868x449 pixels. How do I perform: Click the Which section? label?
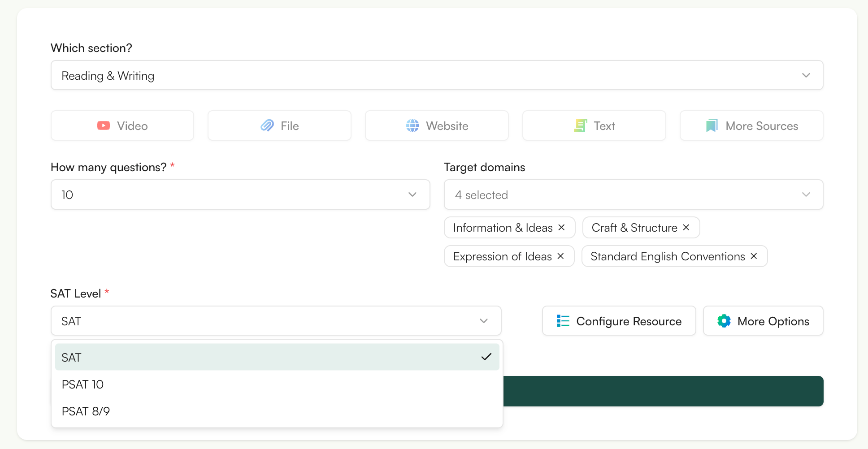pyautogui.click(x=91, y=48)
